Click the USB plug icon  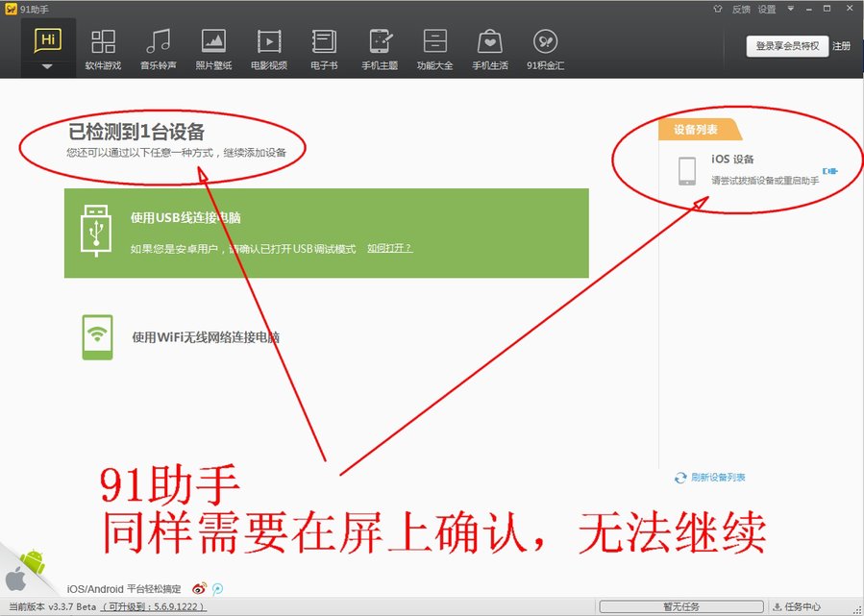click(x=96, y=231)
